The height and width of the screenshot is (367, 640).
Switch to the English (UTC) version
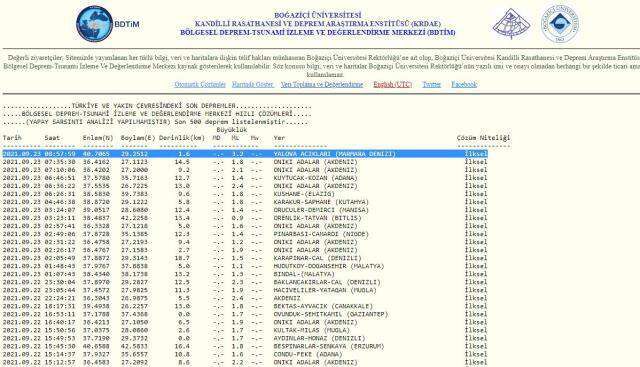[x=392, y=85]
